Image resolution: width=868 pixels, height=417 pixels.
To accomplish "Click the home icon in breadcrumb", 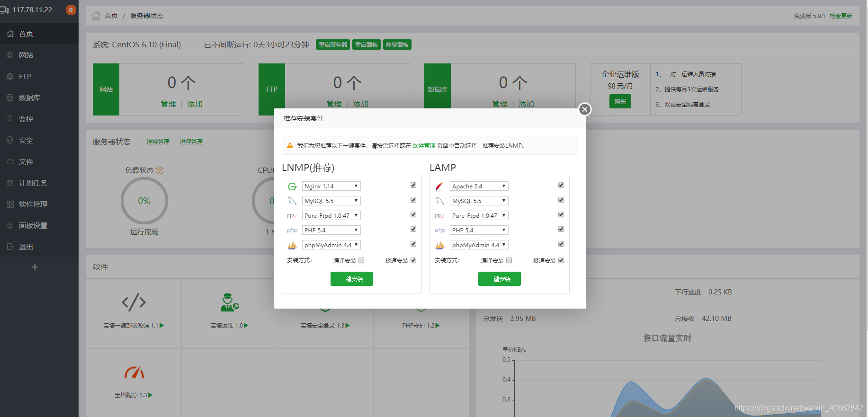I will (x=96, y=16).
